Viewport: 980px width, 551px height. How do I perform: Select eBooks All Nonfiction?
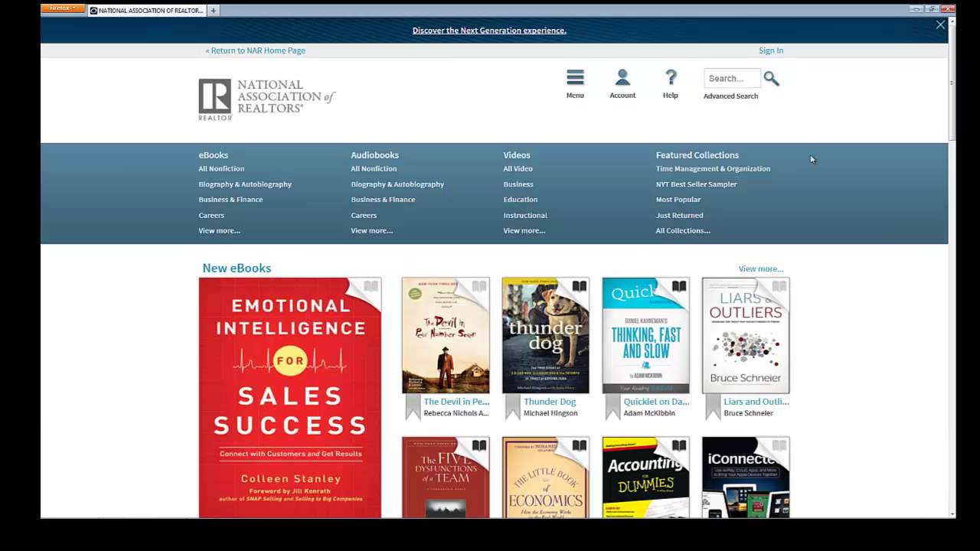221,168
